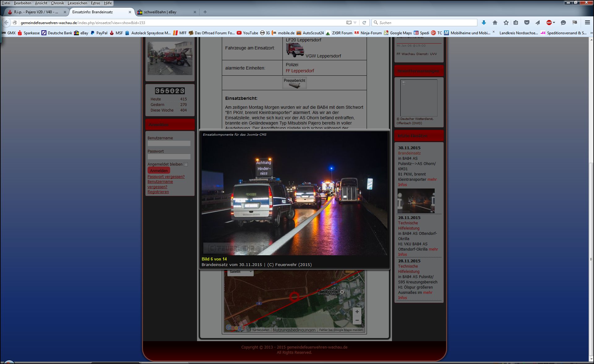Screen dimensions: 594x364
Task: Click the Anmelden login button
Action: coord(159,171)
